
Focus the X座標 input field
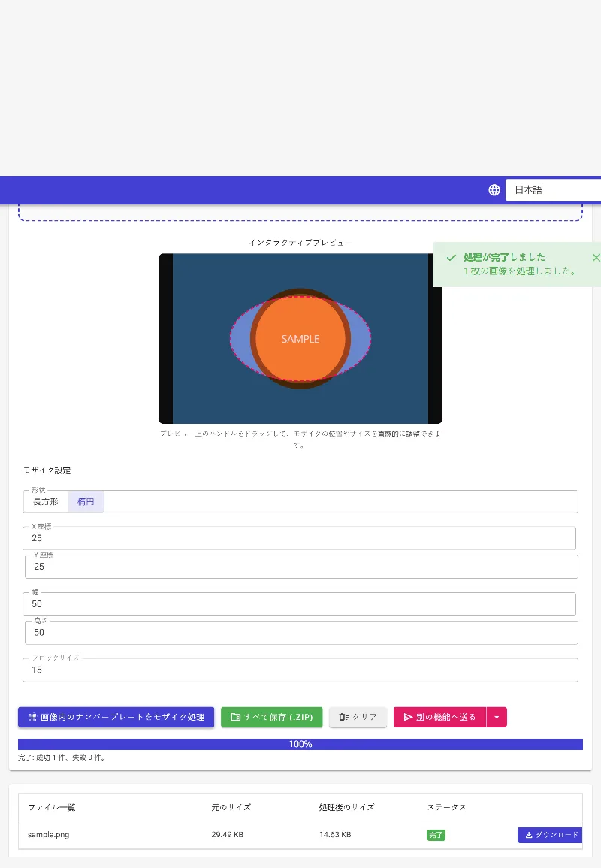coord(299,538)
